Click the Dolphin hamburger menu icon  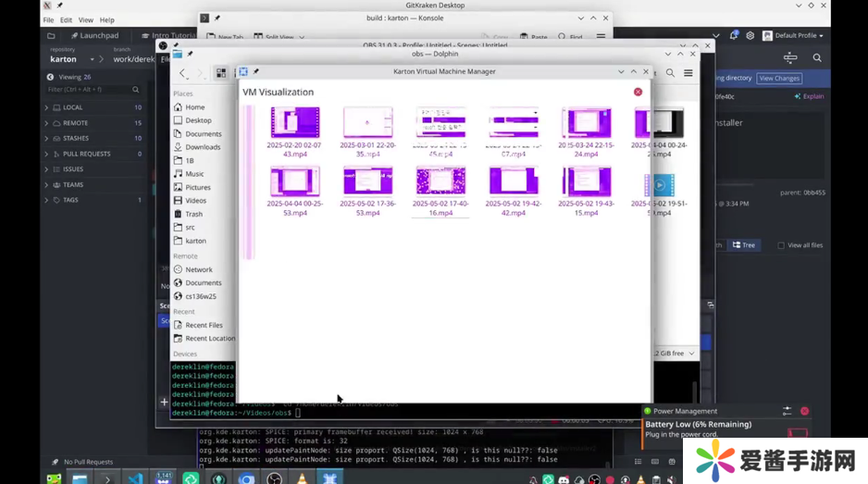point(688,72)
